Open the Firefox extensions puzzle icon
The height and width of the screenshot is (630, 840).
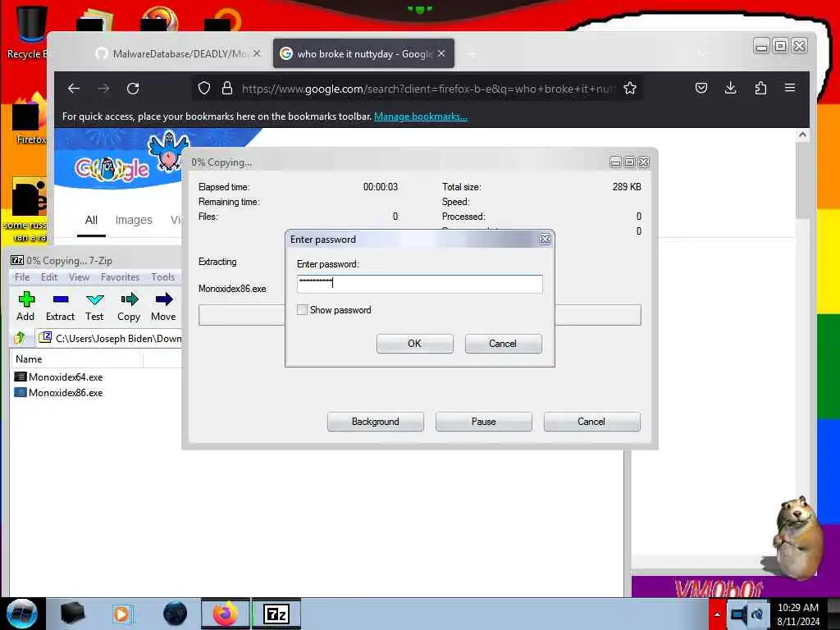[760, 88]
